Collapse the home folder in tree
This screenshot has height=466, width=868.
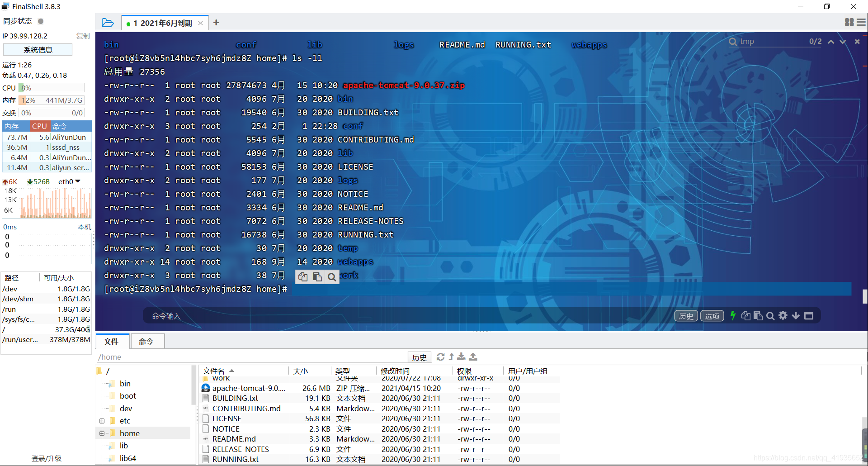pos(102,433)
